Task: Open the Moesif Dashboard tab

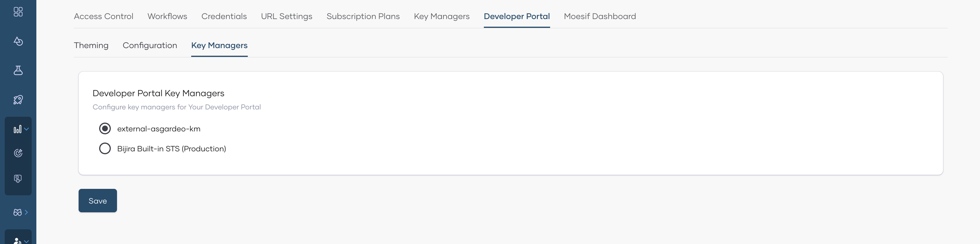Action: pos(600,16)
